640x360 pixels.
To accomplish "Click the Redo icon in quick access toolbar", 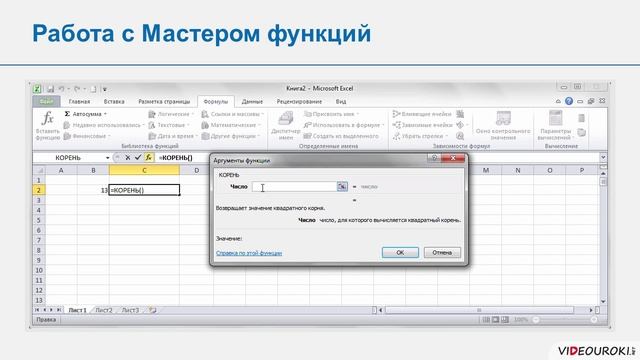I will (x=77, y=89).
